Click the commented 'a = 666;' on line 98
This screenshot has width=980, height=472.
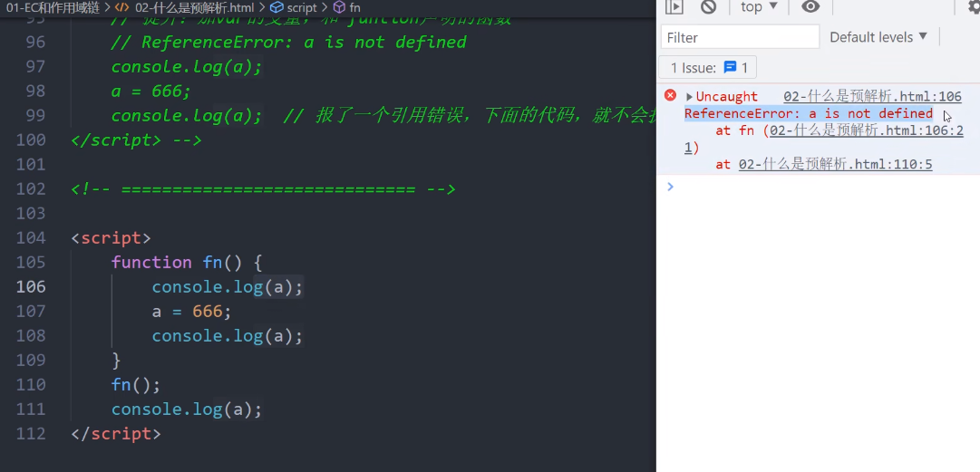click(x=150, y=92)
